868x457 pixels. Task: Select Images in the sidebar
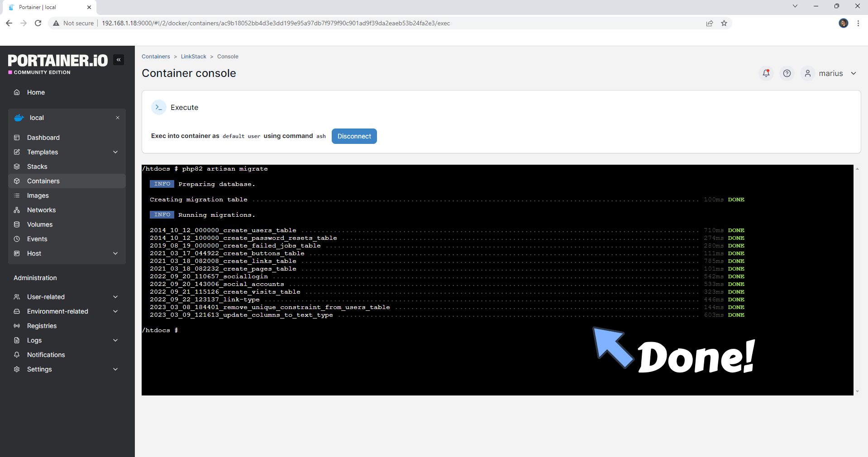(x=38, y=195)
